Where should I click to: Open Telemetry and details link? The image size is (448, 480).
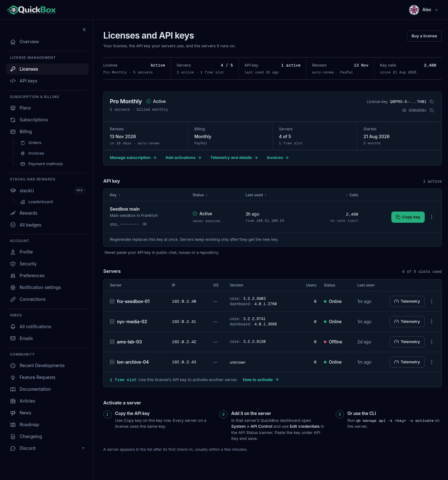tap(234, 158)
